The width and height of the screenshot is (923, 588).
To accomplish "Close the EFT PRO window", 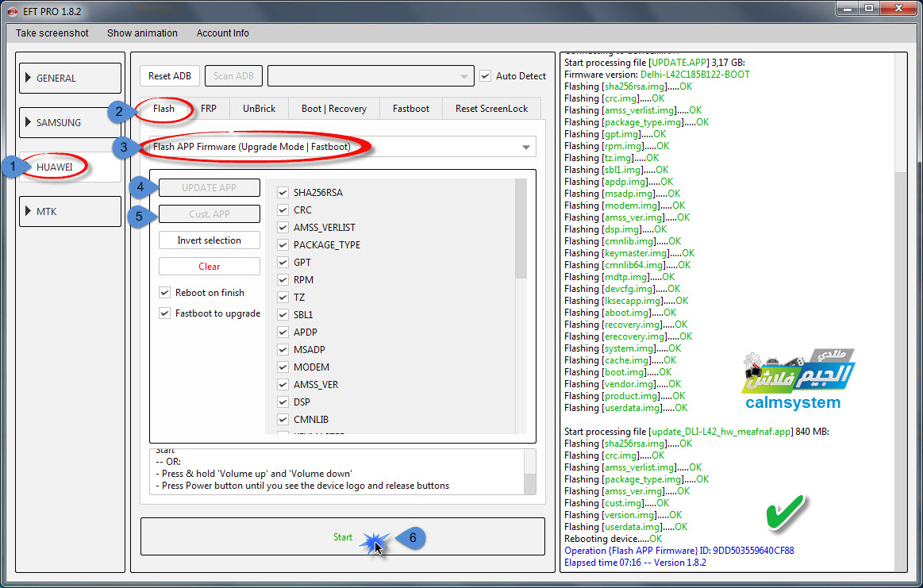I will coord(899,8).
